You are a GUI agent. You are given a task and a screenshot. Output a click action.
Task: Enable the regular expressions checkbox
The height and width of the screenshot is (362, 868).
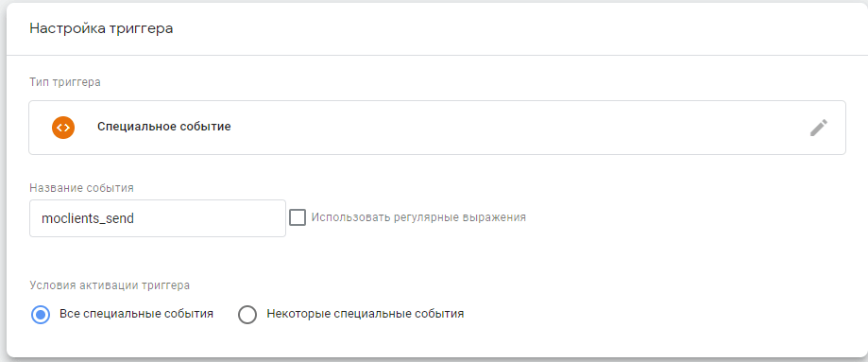[x=298, y=217]
